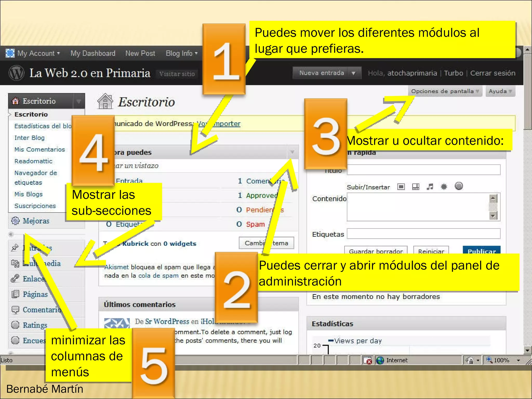Click the Visitar sitio button

(x=177, y=74)
